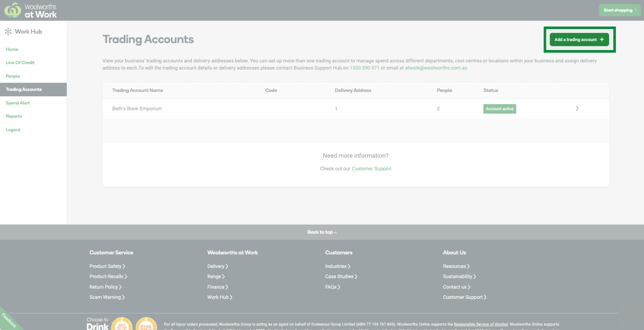Switch to the Trading Accounts section
Screen dimensions: 644x330
pos(23,89)
